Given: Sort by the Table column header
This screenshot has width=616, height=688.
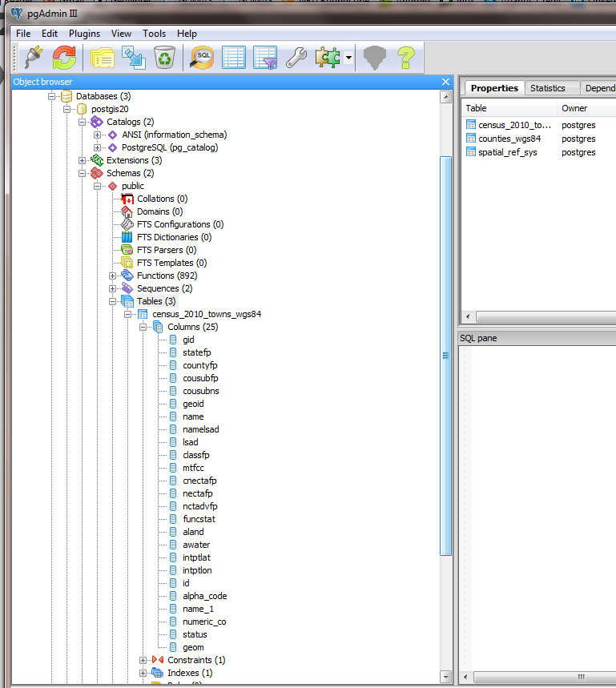Looking at the screenshot, I should point(509,108).
